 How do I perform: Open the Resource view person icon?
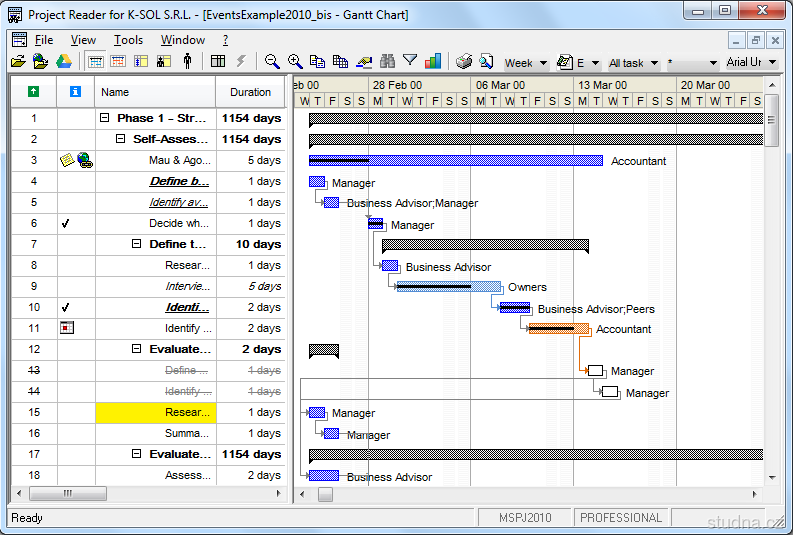click(187, 62)
